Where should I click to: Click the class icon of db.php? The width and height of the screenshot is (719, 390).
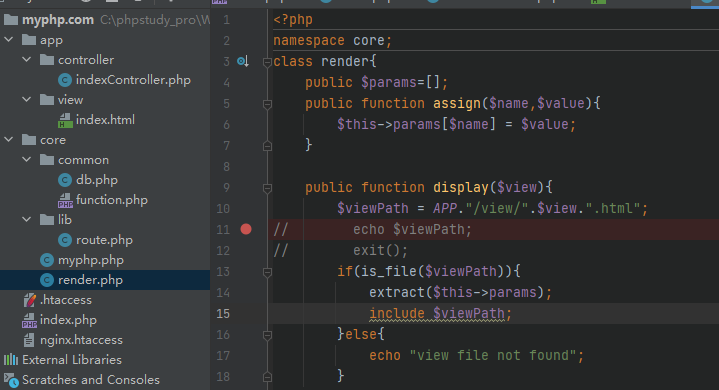click(x=65, y=180)
